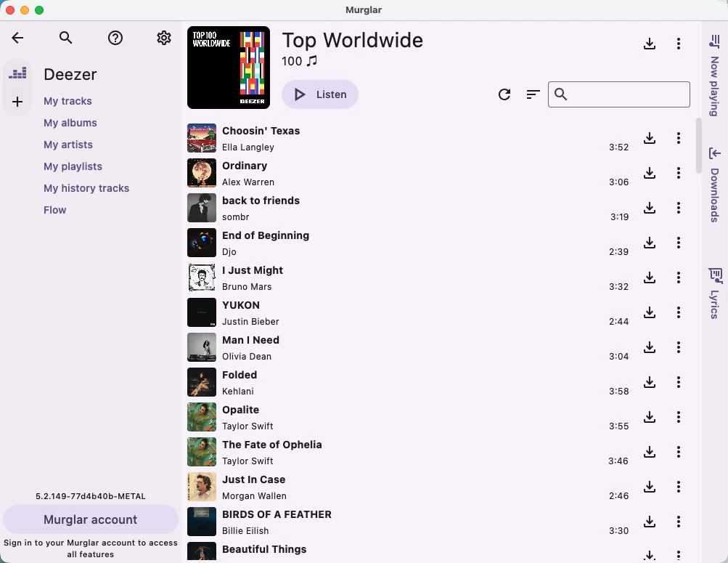Click the Listen button
Screen dimensions: 728x563
click(319, 94)
